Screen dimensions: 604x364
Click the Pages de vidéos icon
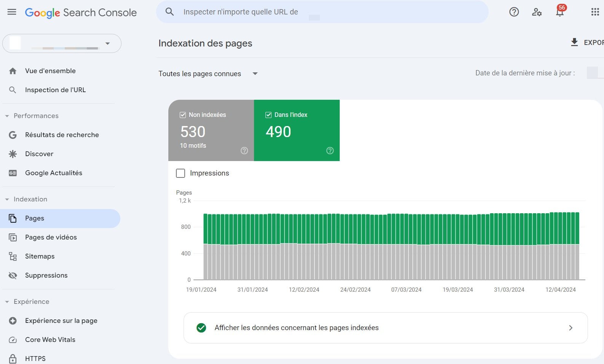tap(13, 237)
